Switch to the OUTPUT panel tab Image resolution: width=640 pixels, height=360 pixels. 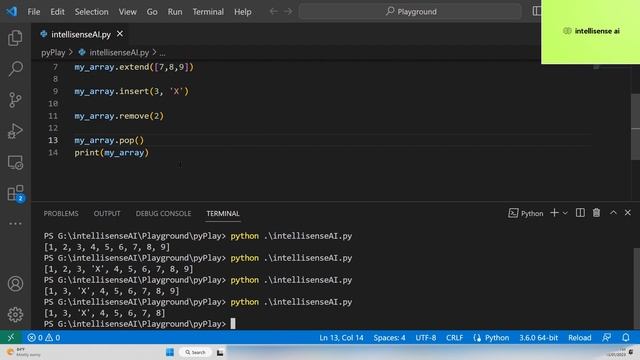(x=107, y=213)
